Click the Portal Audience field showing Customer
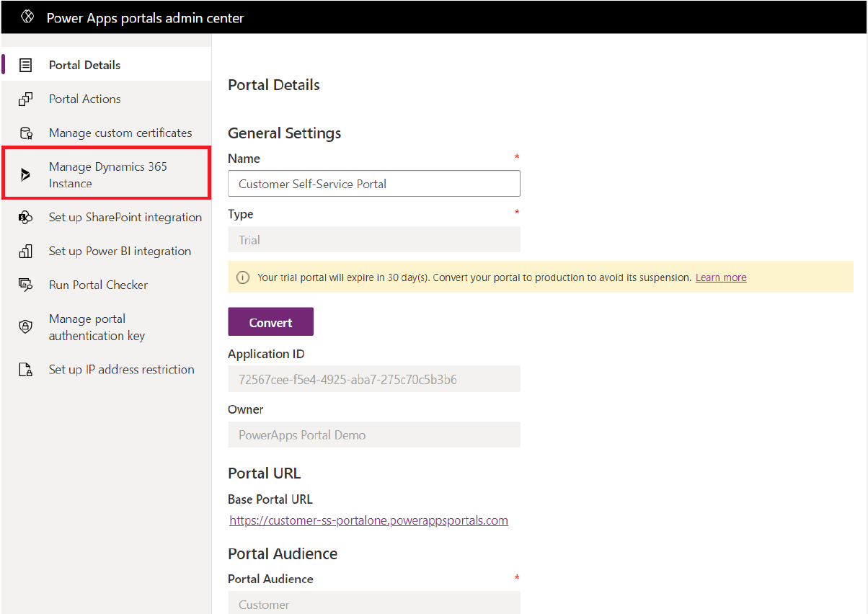This screenshot has height=614, width=868. (374, 604)
